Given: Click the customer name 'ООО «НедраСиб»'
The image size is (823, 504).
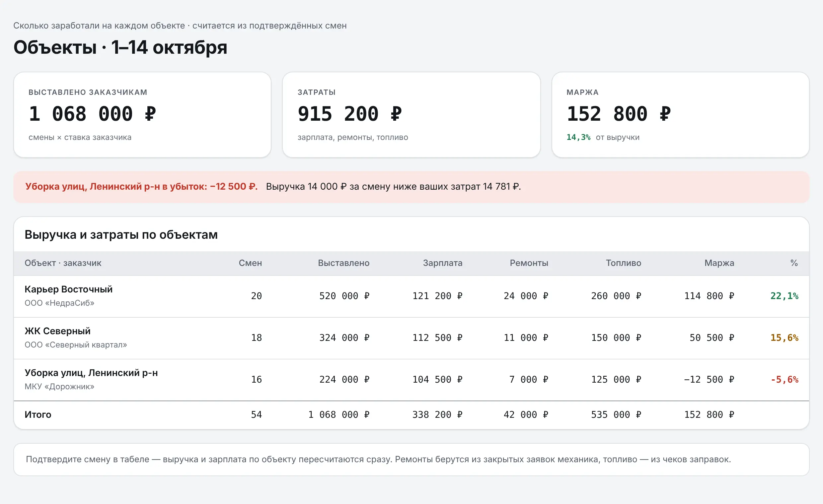Looking at the screenshot, I should point(59,303).
